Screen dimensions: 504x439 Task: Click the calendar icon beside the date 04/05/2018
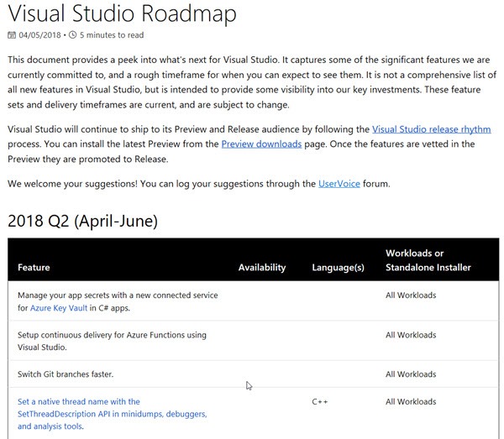coord(12,35)
